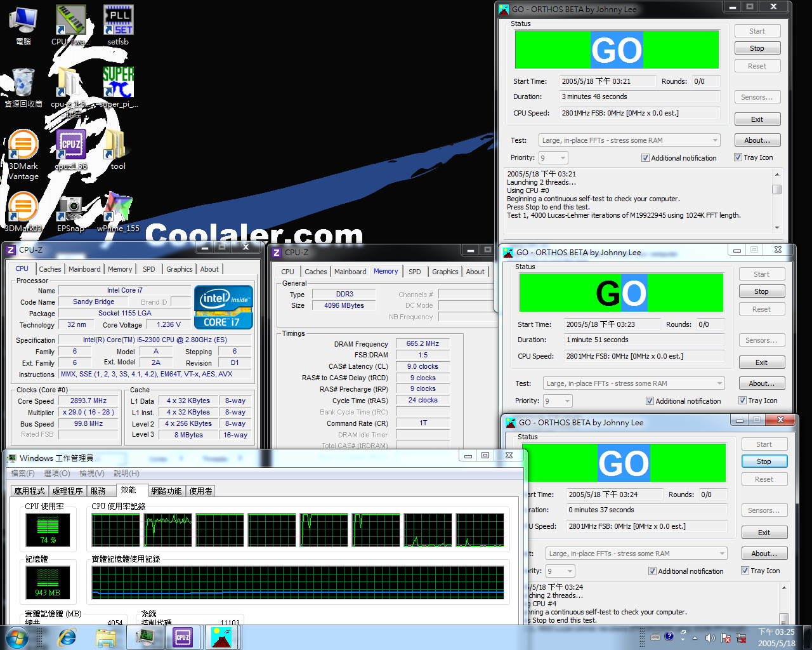
Task: Open 選項(O) menu in Task Manager
Action: click(56, 474)
